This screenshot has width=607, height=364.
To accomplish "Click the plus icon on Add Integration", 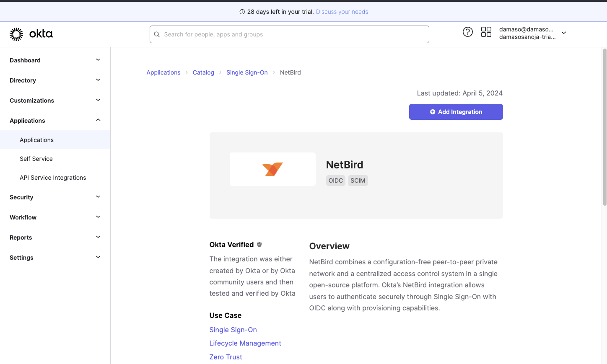I will pos(433,112).
